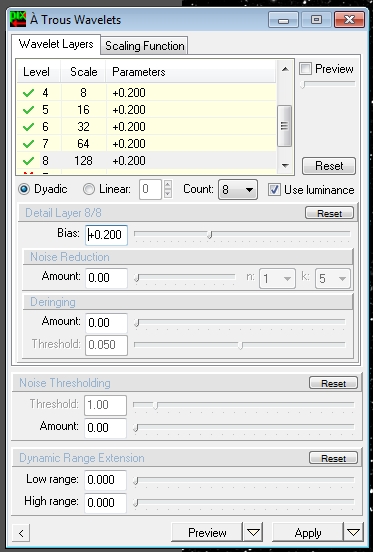373x552 pixels.
Task: Click PixInsight app icon in title bar
Action: click(18, 19)
